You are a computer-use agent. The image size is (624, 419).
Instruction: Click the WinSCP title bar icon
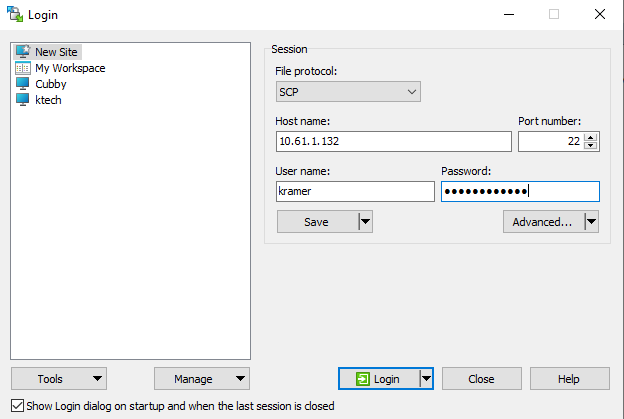16,14
